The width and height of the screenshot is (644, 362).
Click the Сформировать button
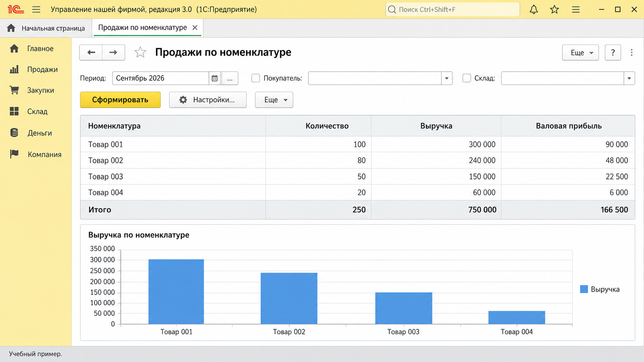[120, 100]
